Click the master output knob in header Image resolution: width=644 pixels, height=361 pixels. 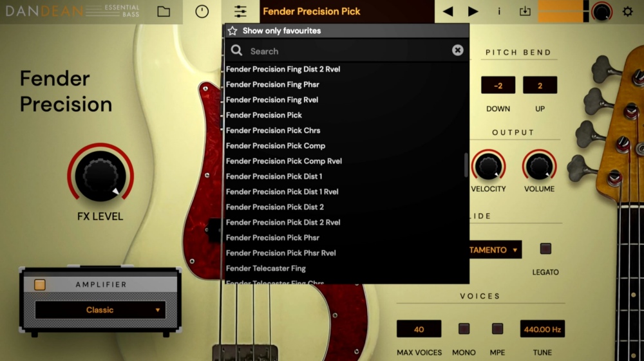[601, 12]
